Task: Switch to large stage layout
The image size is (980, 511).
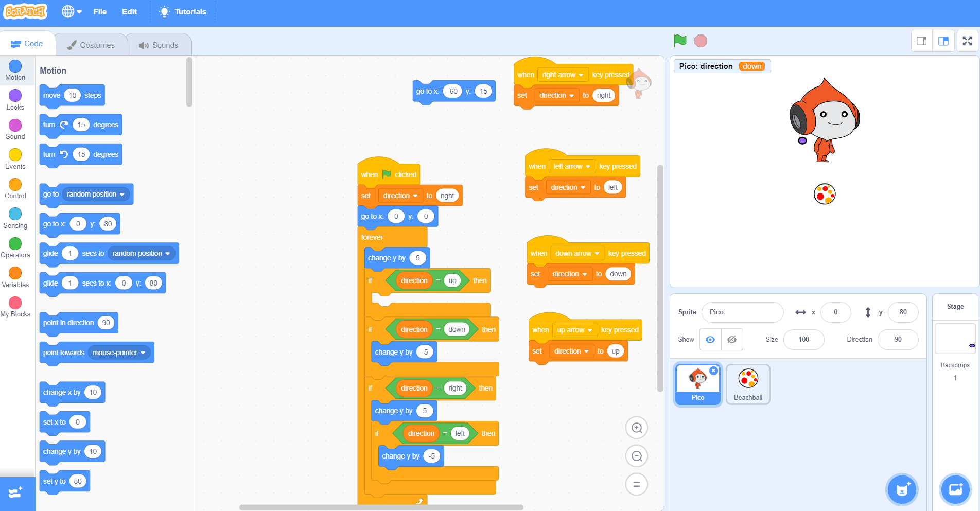Action: tap(943, 41)
